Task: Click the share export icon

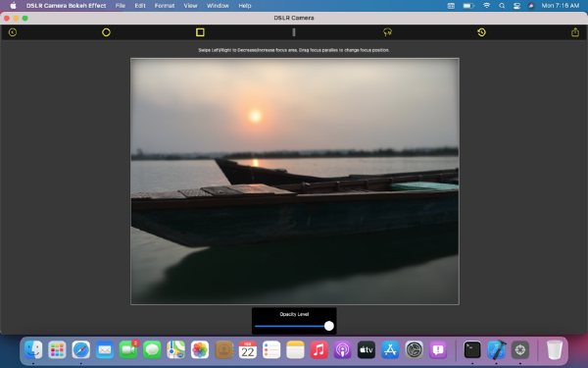Action: [x=575, y=32]
